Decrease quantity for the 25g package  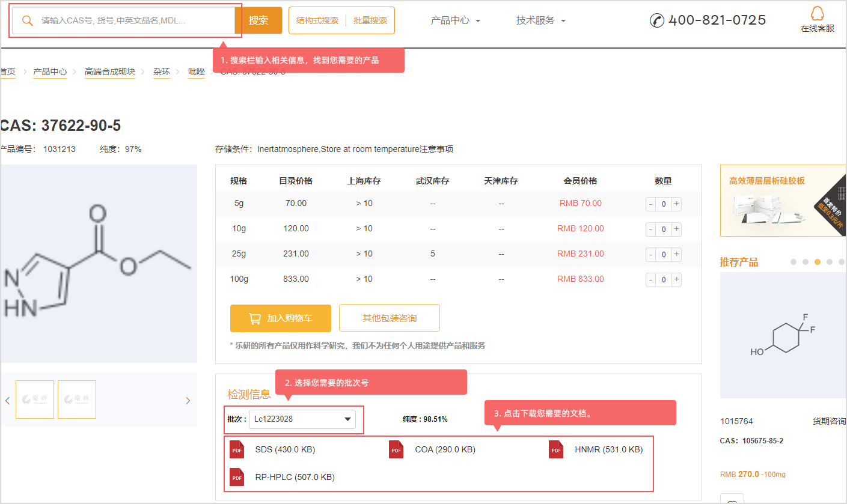pyautogui.click(x=651, y=255)
